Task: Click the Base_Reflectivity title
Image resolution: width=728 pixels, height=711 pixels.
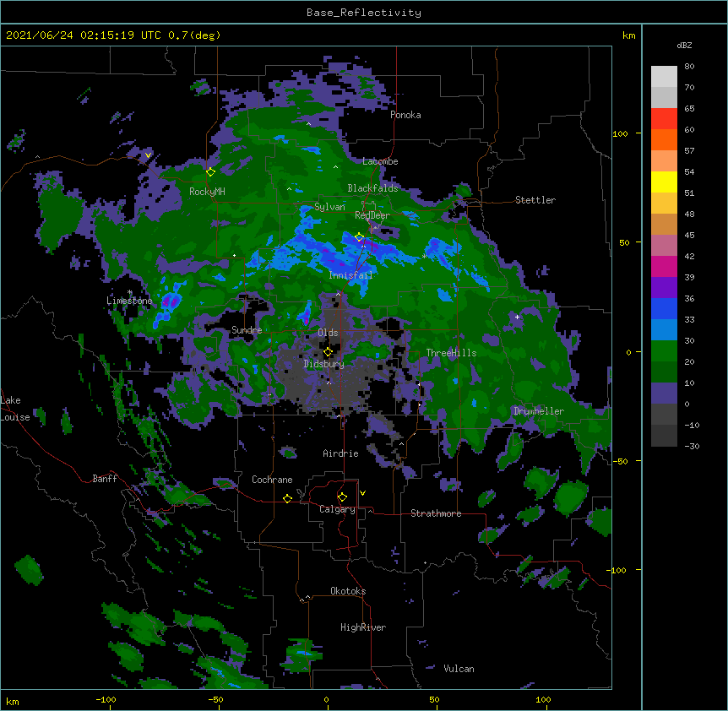Action: tap(364, 13)
